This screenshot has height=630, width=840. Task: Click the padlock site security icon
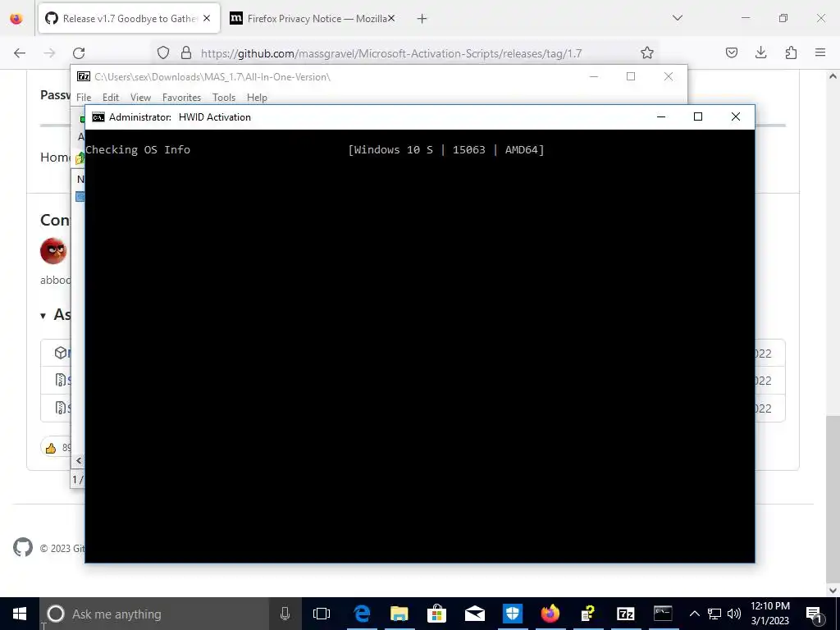pyautogui.click(x=186, y=52)
